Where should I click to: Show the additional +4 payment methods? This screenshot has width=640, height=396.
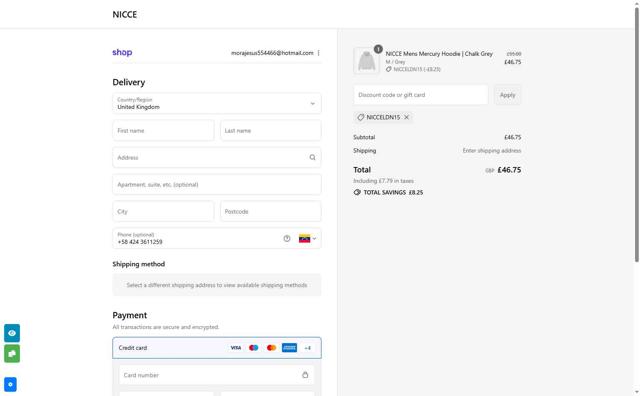point(308,348)
